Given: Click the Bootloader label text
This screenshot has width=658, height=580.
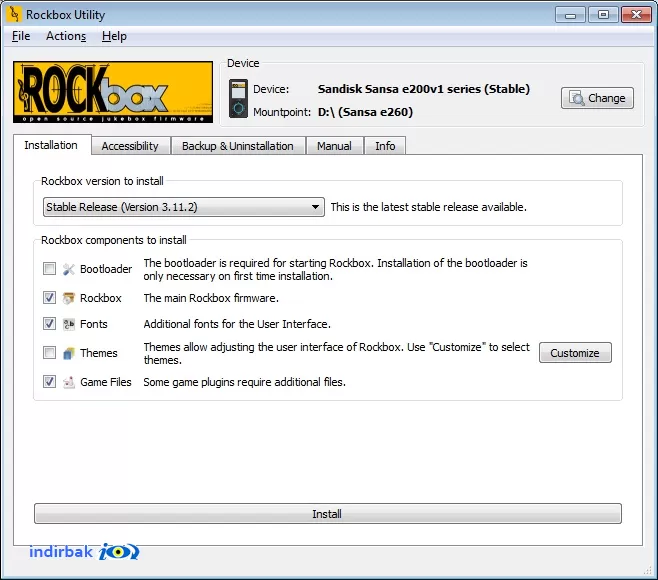Looking at the screenshot, I should click(x=106, y=269).
